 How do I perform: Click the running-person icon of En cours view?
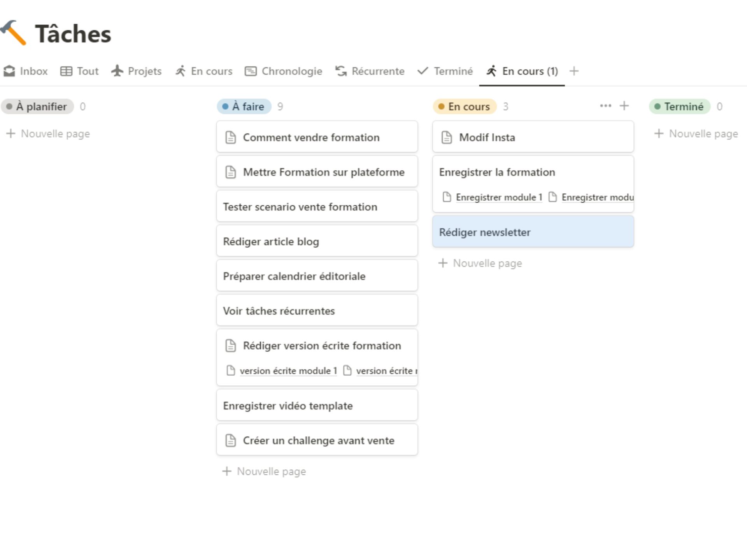[180, 71]
